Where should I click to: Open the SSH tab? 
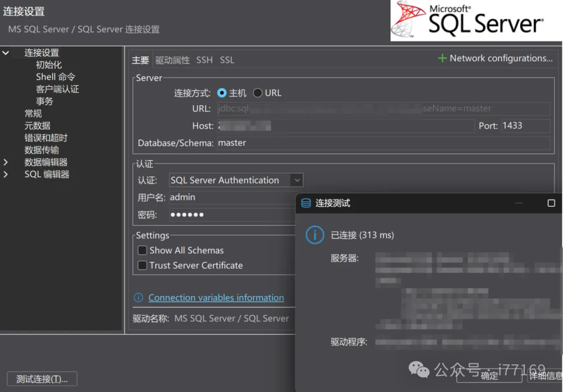pyautogui.click(x=204, y=60)
